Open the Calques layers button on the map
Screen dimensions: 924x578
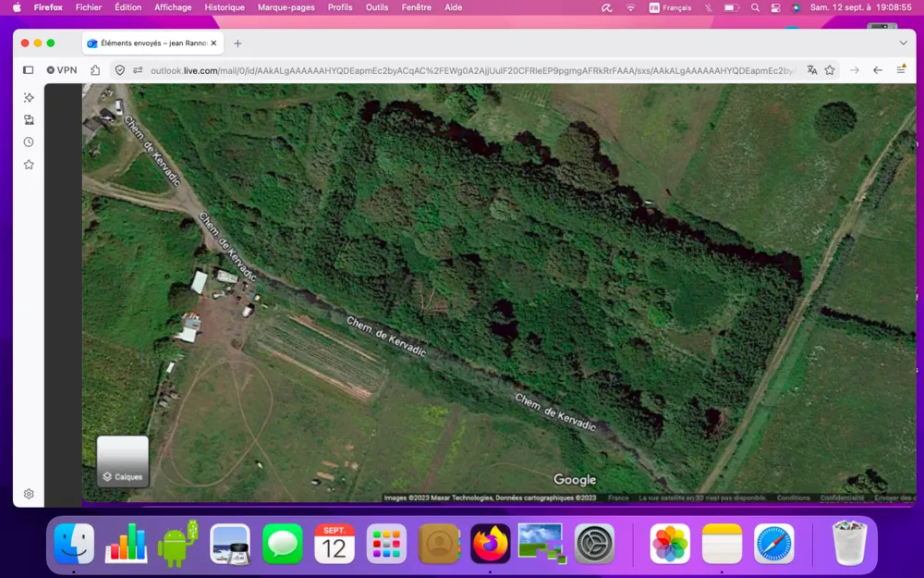tap(123, 461)
